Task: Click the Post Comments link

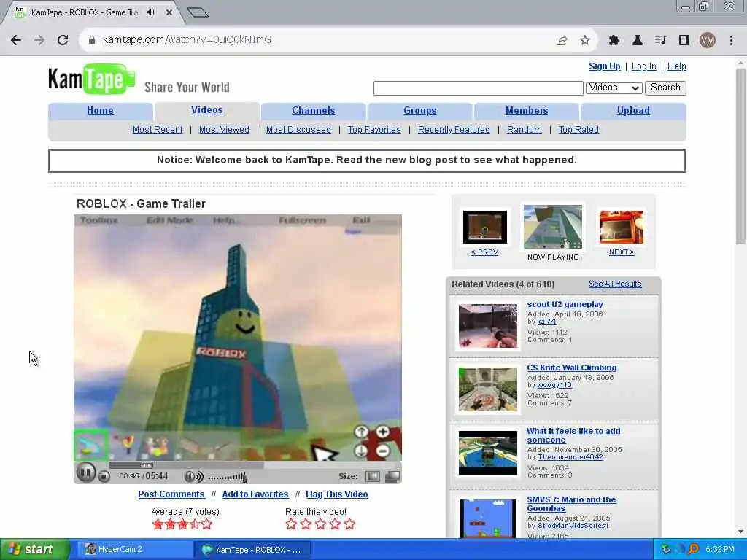Action: (171, 494)
